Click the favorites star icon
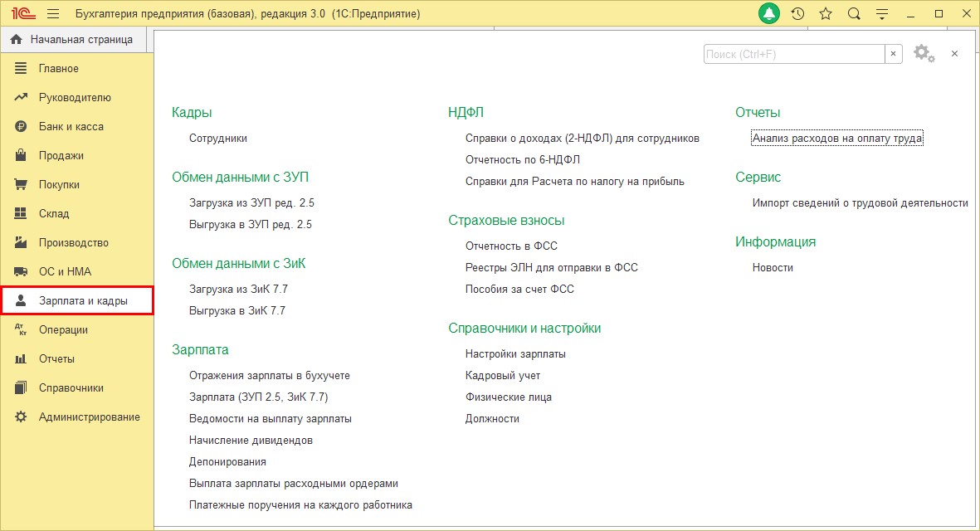Viewport: 980px width, 531px height. pos(826,14)
